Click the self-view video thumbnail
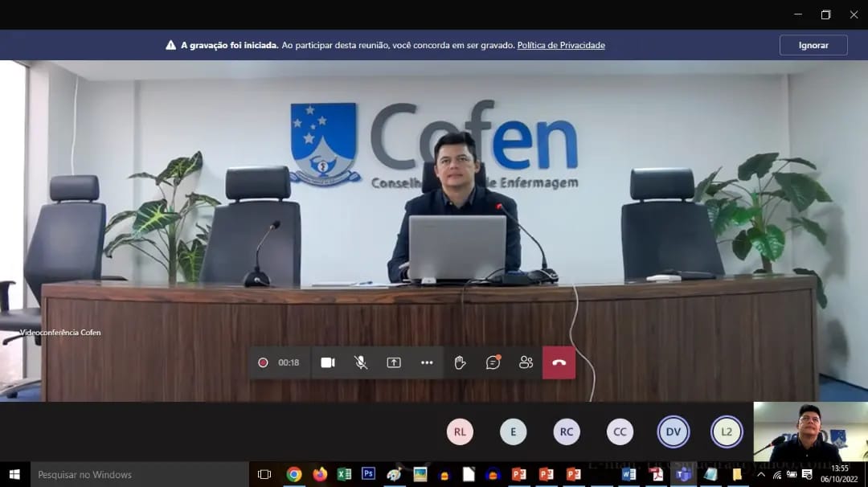This screenshot has width=868, height=487. coord(810,432)
